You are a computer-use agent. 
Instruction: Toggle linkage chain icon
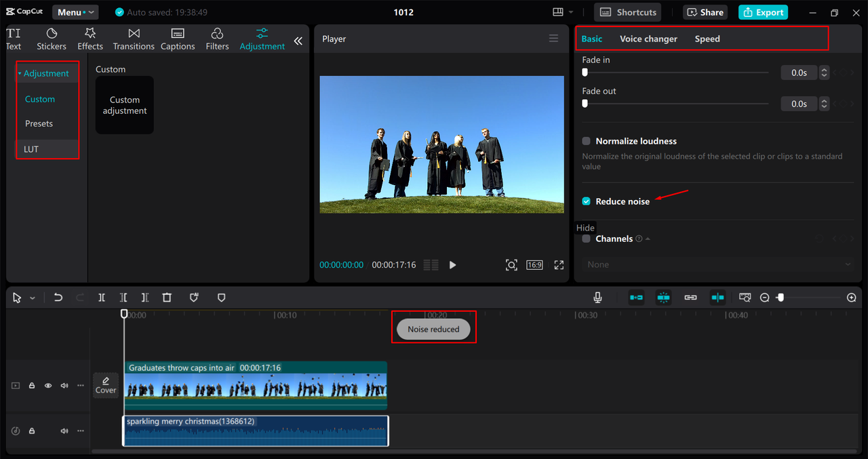(x=690, y=298)
